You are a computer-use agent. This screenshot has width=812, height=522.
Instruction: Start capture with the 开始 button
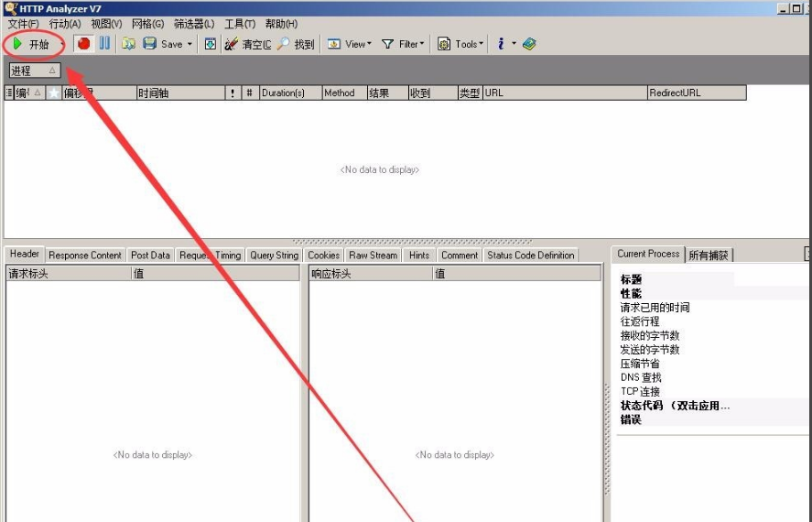[x=31, y=45]
